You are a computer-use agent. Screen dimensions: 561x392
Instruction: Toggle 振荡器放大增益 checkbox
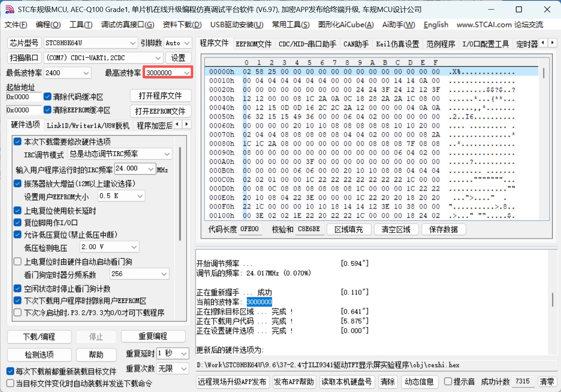coord(18,183)
